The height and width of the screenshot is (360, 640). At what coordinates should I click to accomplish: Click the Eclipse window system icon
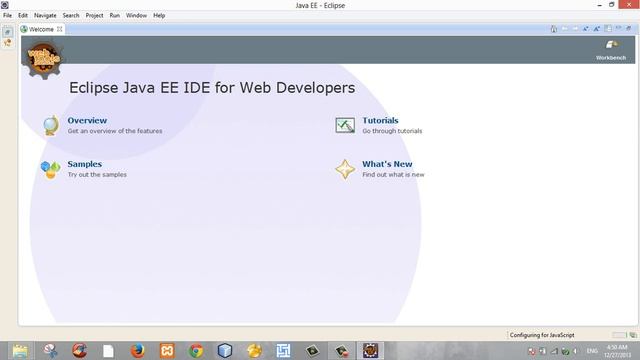tap(4, 5)
